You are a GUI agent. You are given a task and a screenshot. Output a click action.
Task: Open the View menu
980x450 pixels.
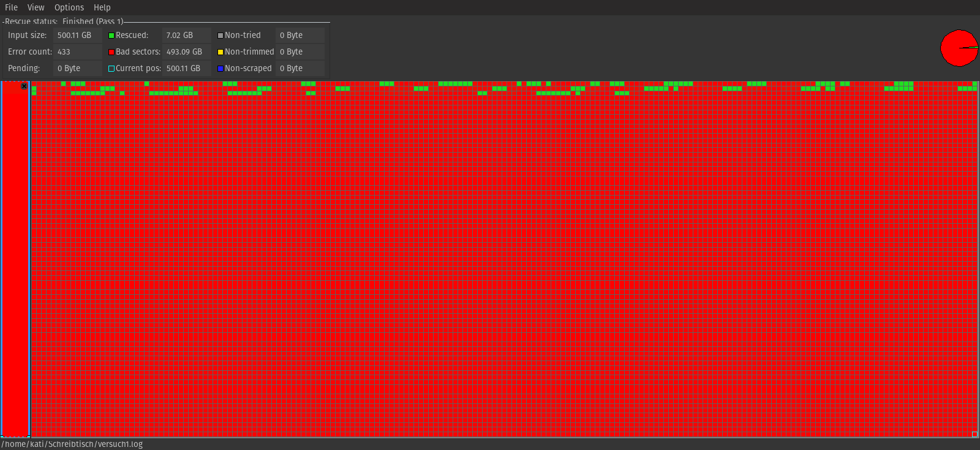pyautogui.click(x=36, y=7)
